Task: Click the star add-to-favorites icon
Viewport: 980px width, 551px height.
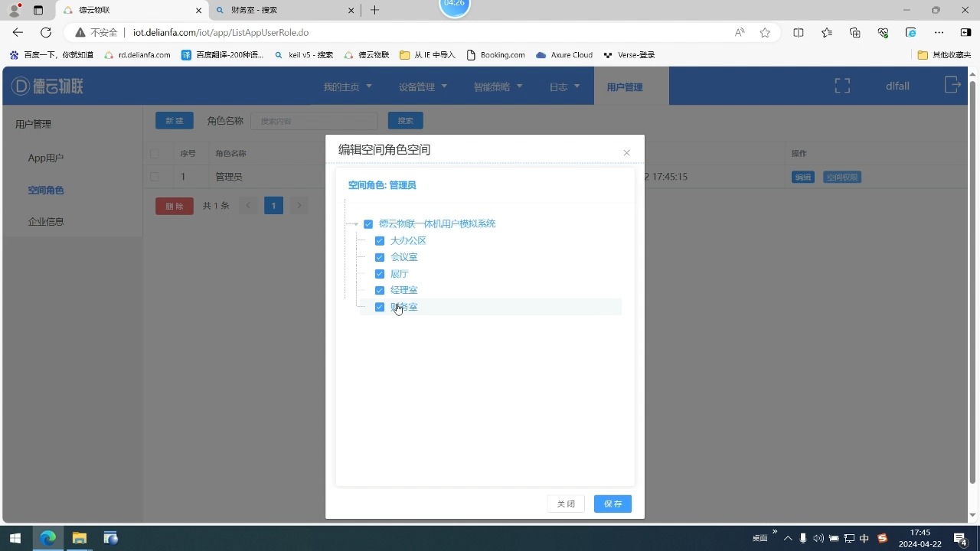Action: [x=765, y=32]
